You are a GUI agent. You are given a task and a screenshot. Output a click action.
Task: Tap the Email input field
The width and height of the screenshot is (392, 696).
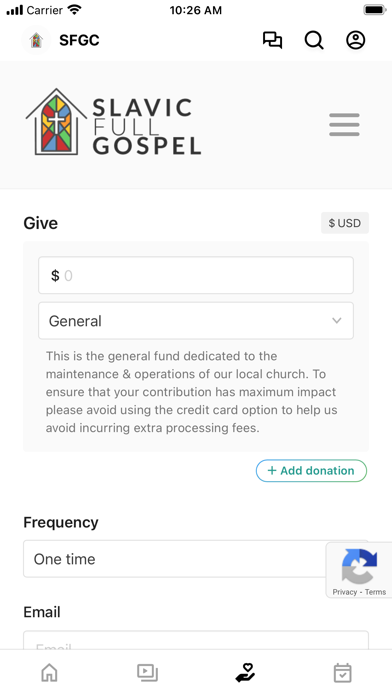(x=196, y=641)
